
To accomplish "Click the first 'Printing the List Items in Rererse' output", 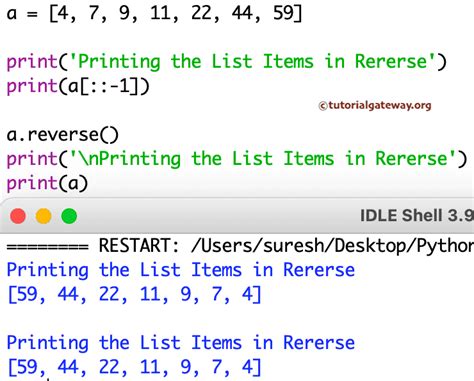I will point(181,270).
